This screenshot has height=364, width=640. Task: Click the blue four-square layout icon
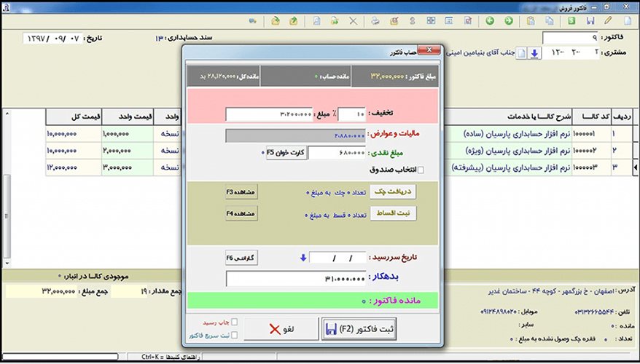tap(431, 21)
